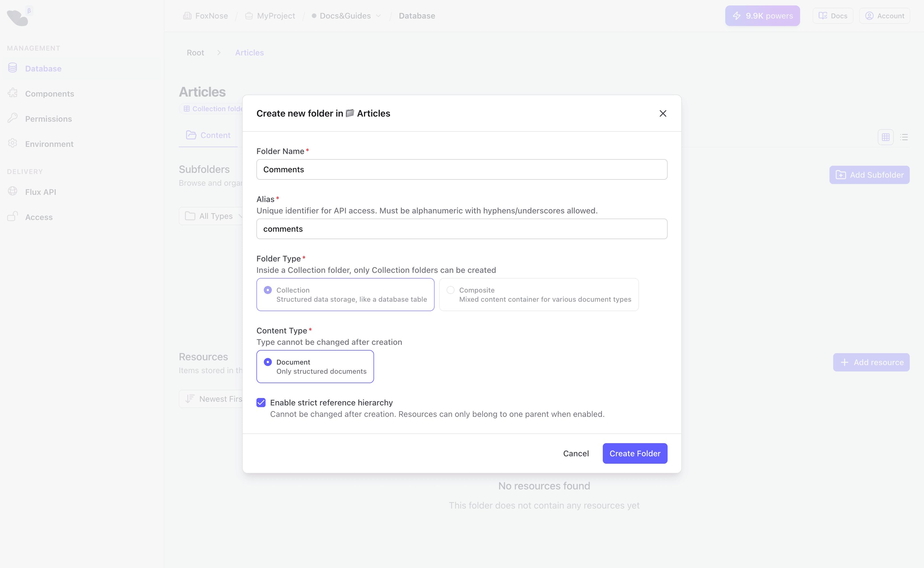Open Flux API via globe icon
Viewport: 924px width, 568px height.
point(13,191)
